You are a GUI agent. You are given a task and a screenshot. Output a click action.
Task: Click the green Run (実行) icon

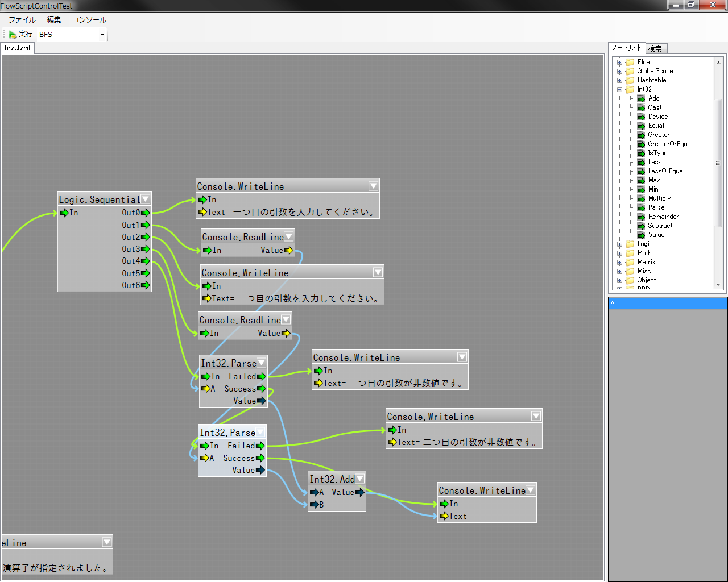point(13,35)
